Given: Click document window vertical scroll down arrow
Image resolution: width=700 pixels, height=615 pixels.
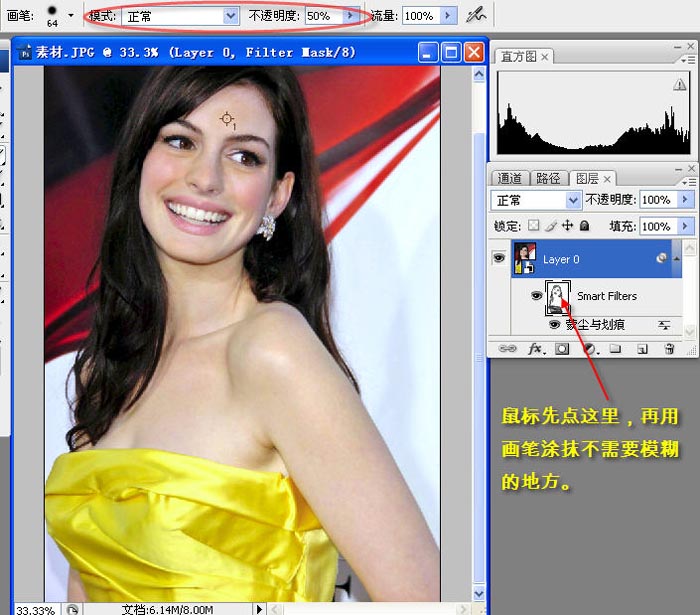Looking at the screenshot, I should [x=479, y=594].
